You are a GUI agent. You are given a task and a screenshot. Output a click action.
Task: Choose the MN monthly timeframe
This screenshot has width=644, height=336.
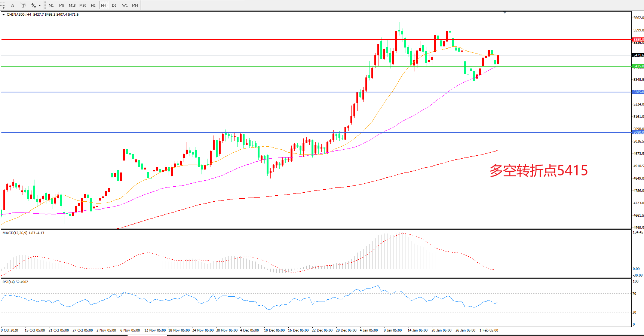point(135,5)
